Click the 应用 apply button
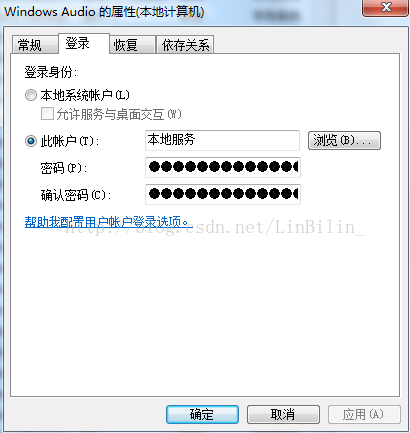Screen dimensions: 410x433 (x=364, y=414)
